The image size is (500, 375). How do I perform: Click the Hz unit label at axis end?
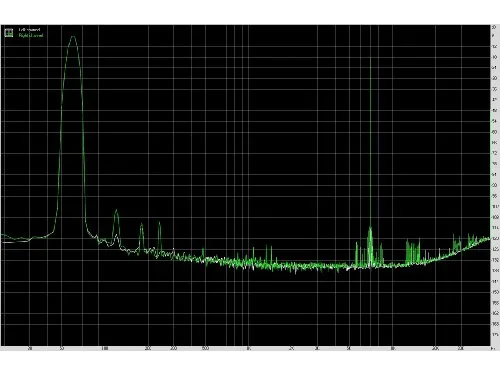click(x=493, y=348)
